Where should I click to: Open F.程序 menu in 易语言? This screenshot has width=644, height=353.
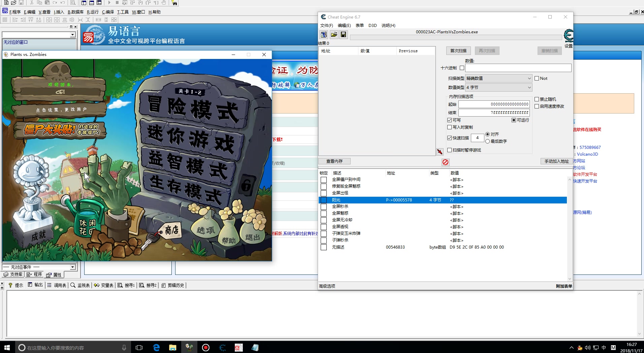click(15, 12)
